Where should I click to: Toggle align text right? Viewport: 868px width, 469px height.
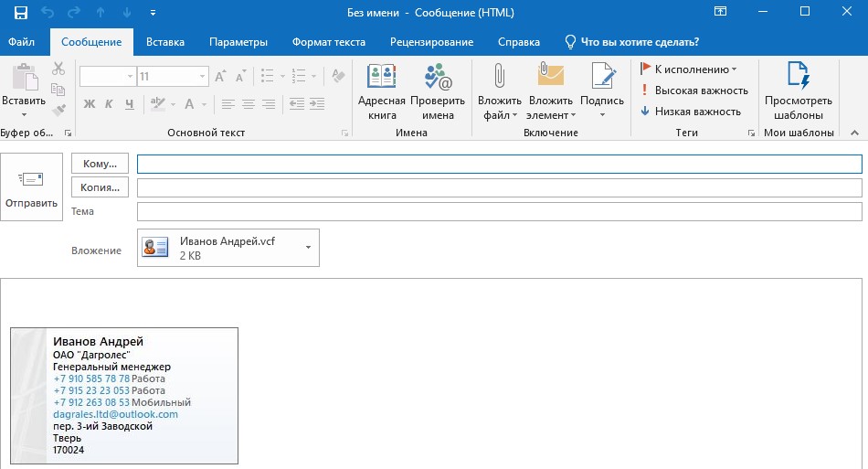click(x=269, y=103)
